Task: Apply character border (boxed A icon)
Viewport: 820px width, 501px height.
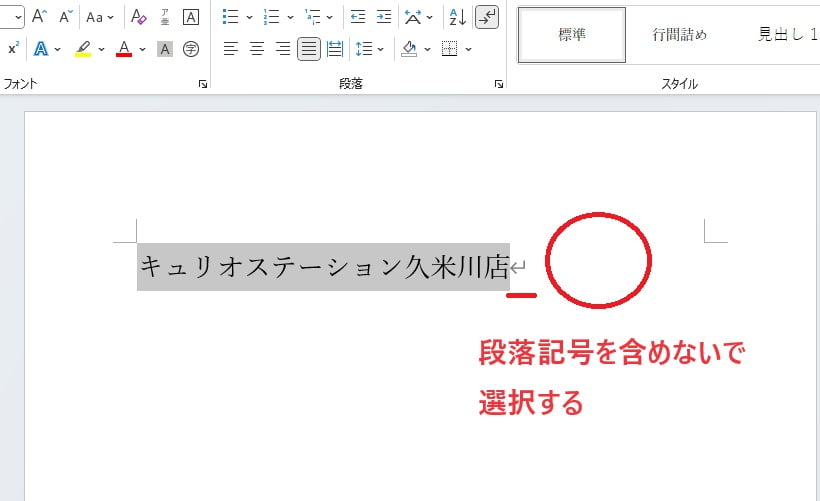Action: [x=191, y=17]
